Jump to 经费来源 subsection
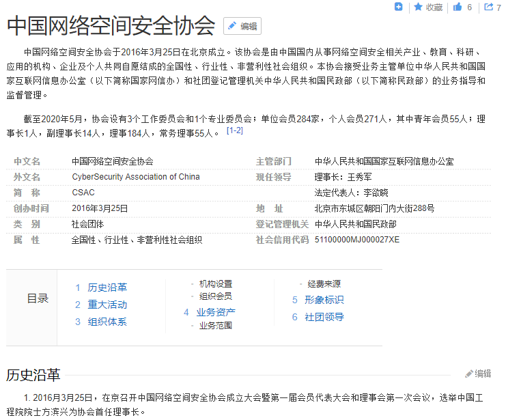506x420 pixels. (324, 283)
